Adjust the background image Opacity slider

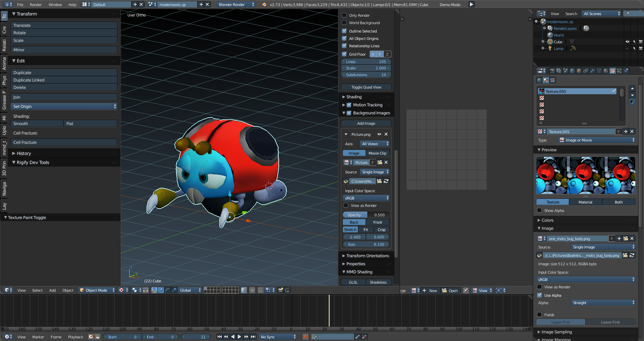point(366,215)
